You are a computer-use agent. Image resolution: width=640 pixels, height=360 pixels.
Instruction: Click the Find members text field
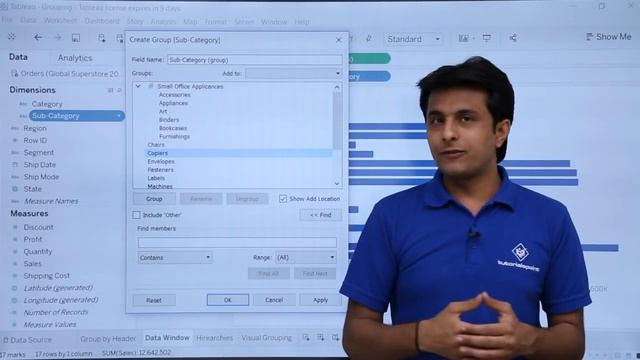[x=237, y=243]
